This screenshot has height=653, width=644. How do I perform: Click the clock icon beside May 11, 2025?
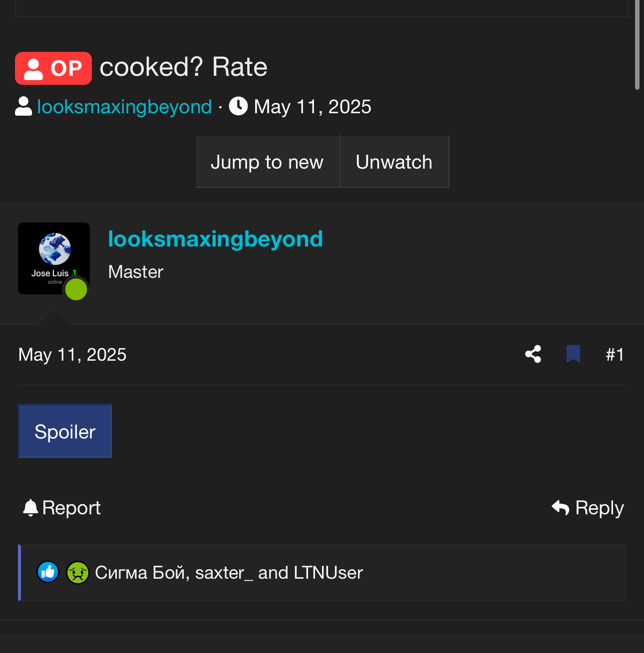(238, 106)
